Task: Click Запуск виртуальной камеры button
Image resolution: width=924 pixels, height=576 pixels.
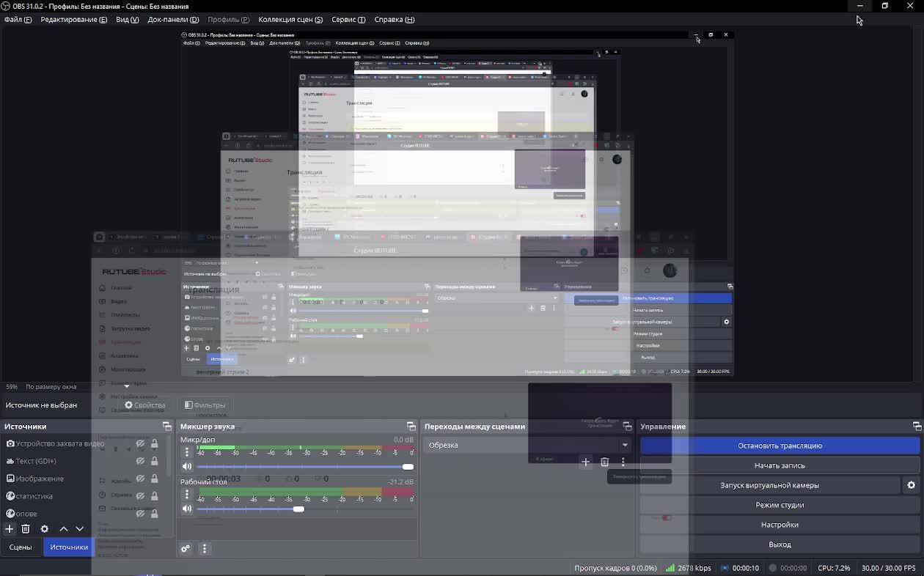Action: 770,485
